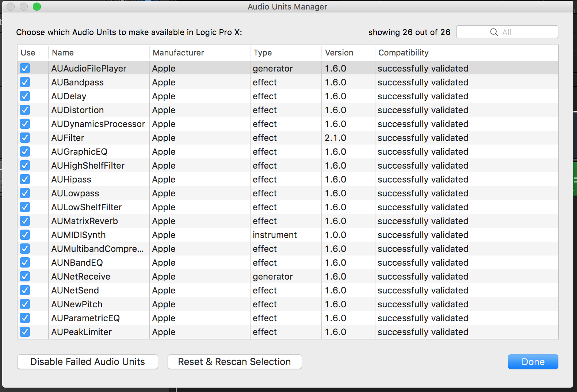Click the "showing 26 out of 26" count text
The width and height of the screenshot is (577, 392).
point(409,32)
